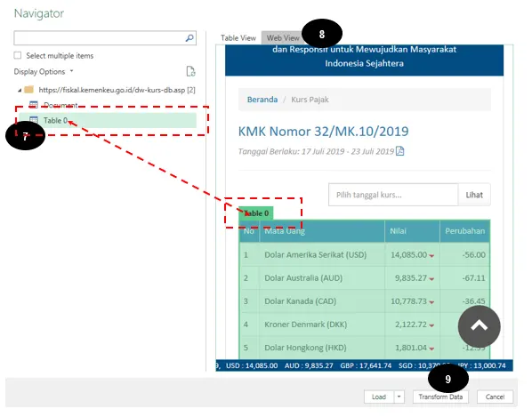
Task: Click the Table 0 grid icon
Action: click(34, 120)
